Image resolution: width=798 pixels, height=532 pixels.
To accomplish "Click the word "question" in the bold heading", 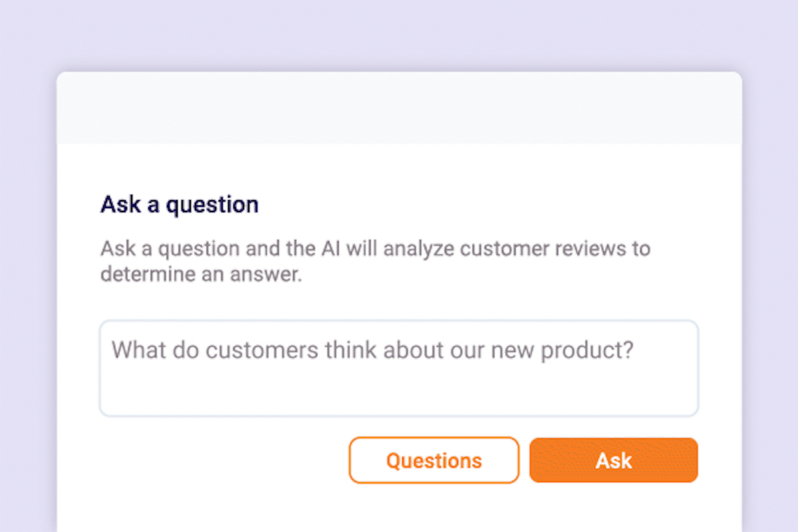I will click(x=211, y=204).
